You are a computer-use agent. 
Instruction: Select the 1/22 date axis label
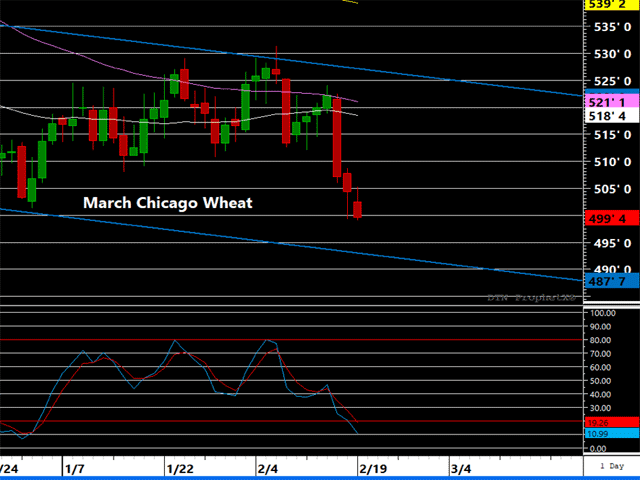181,468
